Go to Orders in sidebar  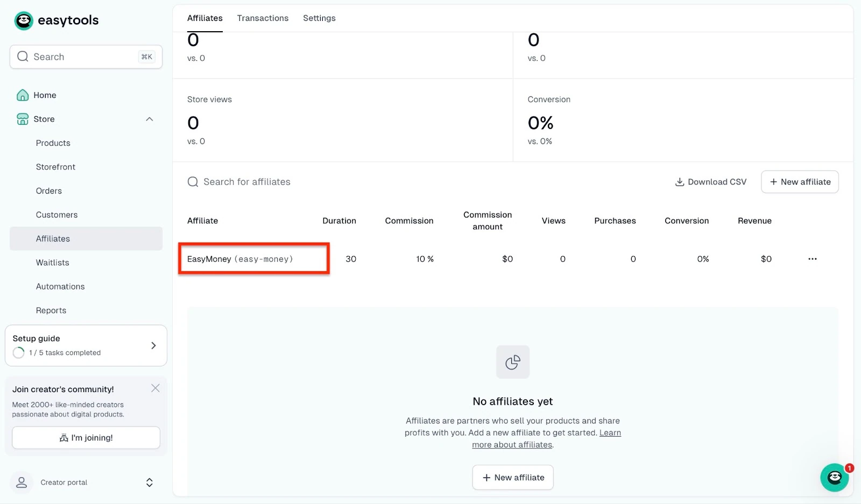[49, 191]
